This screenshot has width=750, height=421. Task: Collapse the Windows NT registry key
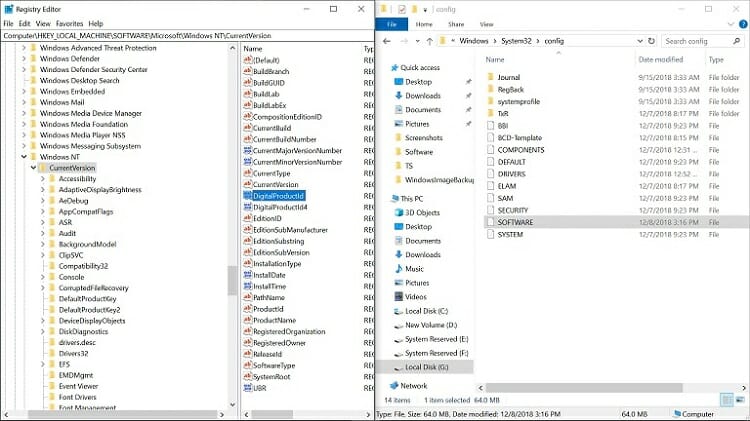(x=24, y=157)
